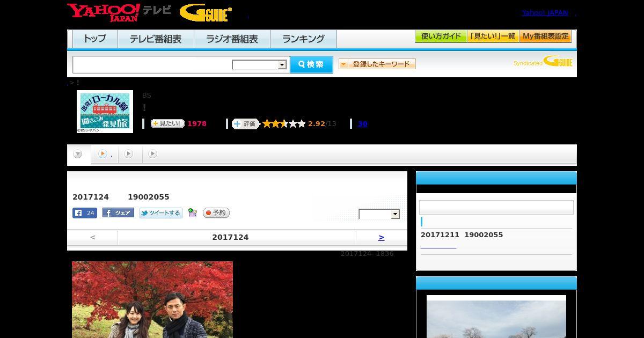This screenshot has width=644, height=338.
Task: Click the 2017124 date heading
Action: pyautogui.click(x=230, y=237)
